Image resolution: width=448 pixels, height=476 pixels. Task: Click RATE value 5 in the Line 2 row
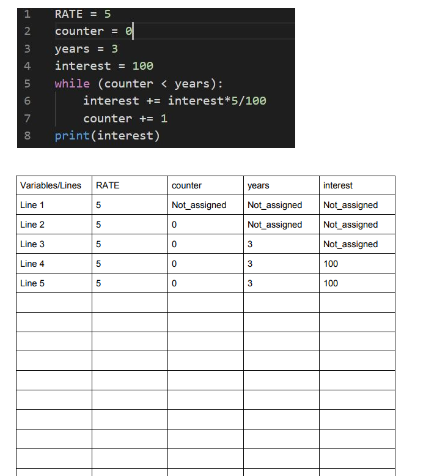[98, 225]
